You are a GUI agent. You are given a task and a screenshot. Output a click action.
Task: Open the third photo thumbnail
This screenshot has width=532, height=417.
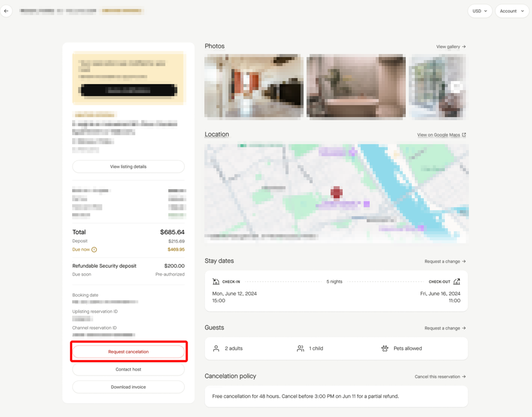(x=438, y=86)
